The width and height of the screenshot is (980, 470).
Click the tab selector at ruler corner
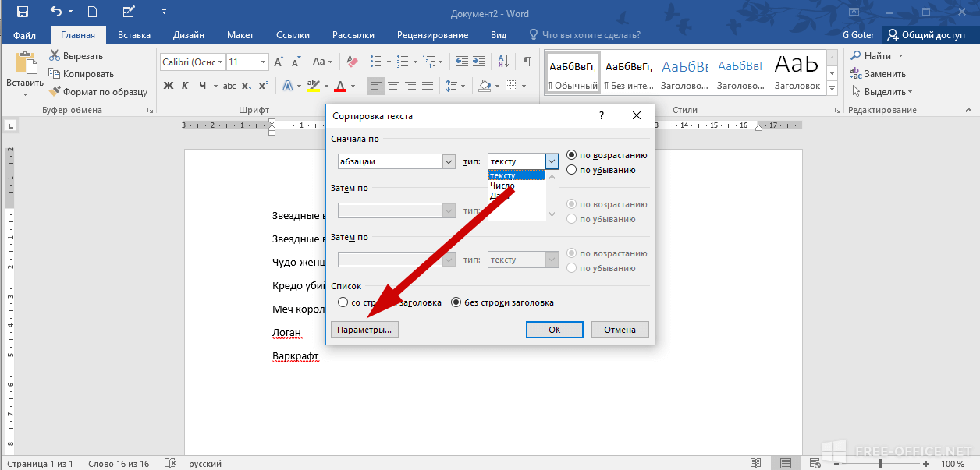point(11,125)
